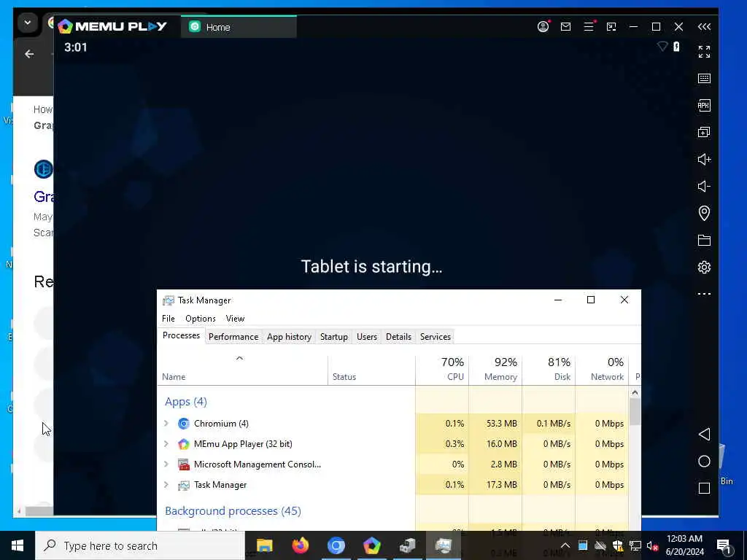This screenshot has width=747, height=560.
Task: Sort processes by the Network column
Action: (602, 370)
